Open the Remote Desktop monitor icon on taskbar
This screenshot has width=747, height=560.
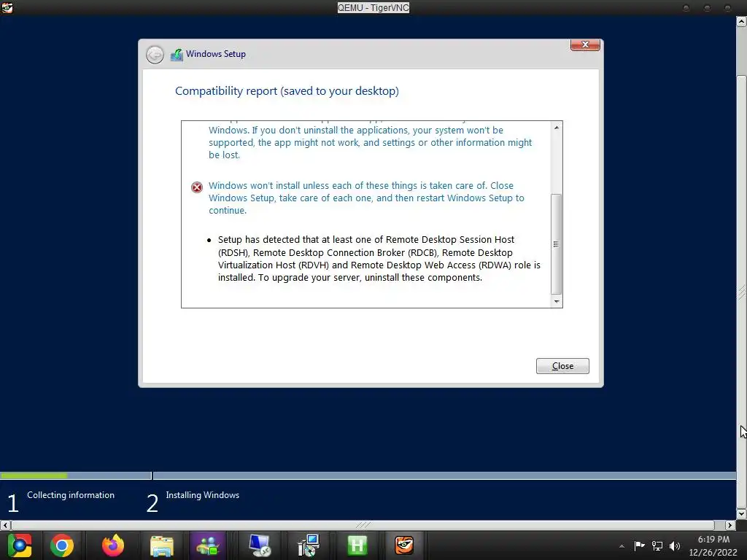coord(260,545)
